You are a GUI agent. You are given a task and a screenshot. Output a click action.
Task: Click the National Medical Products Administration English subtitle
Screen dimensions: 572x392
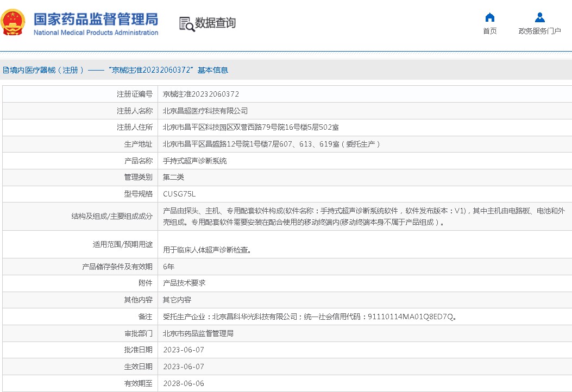[96, 33]
